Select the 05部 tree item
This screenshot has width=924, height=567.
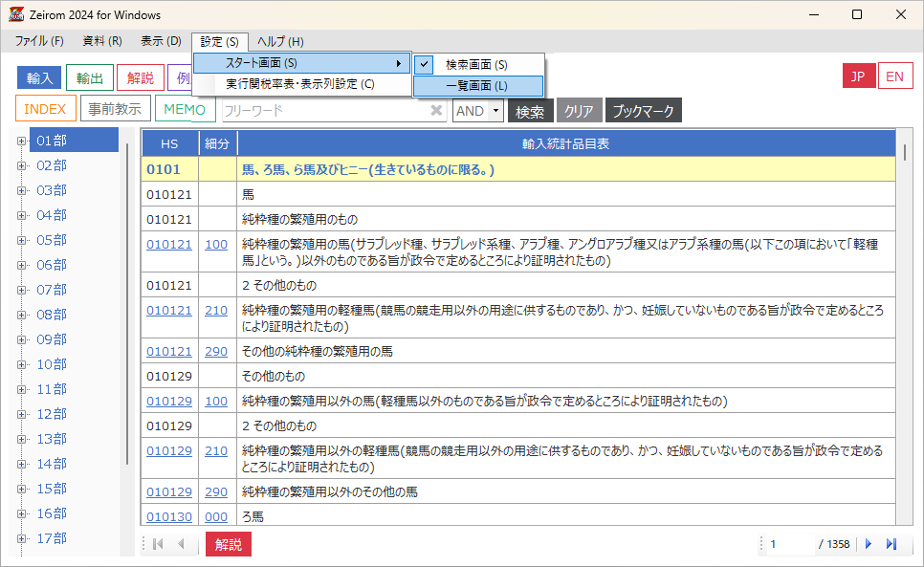[x=52, y=240]
